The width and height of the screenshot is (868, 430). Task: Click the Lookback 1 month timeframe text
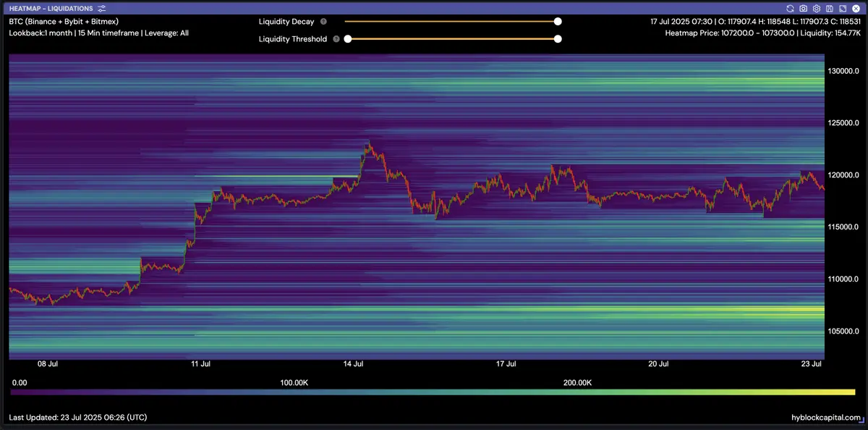coord(98,33)
